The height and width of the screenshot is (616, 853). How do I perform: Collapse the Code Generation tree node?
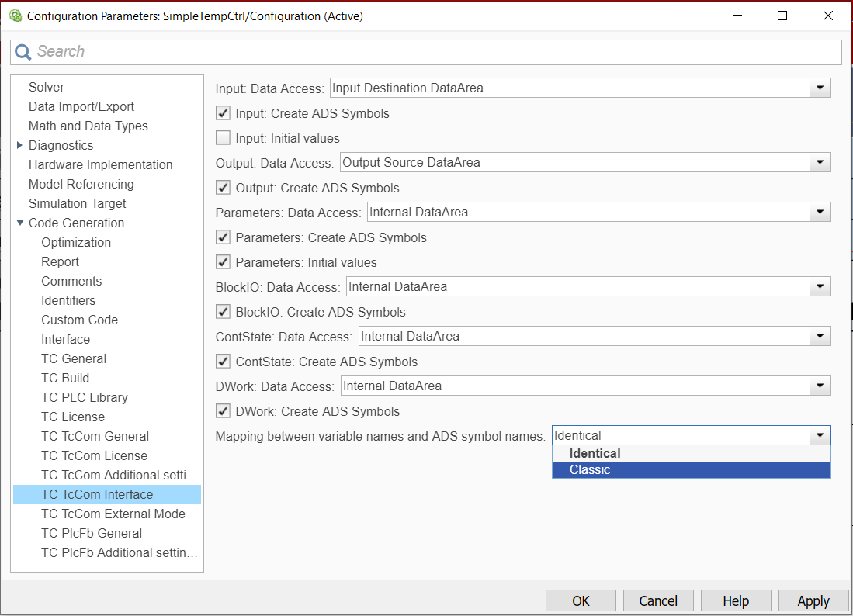pyautogui.click(x=20, y=223)
